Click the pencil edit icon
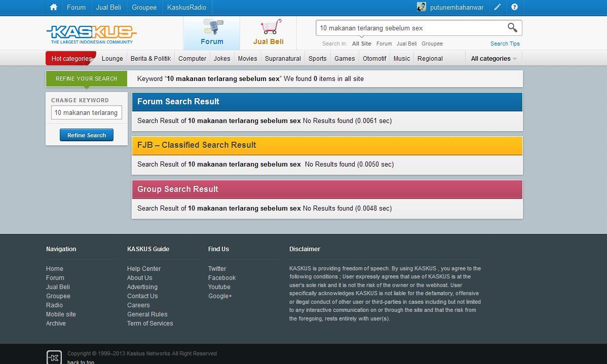The height and width of the screenshot is (364, 607). (x=498, y=7)
